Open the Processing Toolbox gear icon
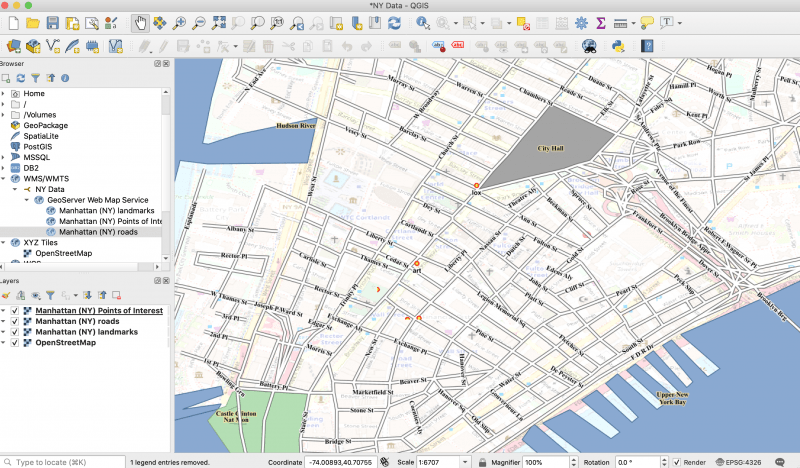Image resolution: width=800 pixels, height=468 pixels. (581, 23)
